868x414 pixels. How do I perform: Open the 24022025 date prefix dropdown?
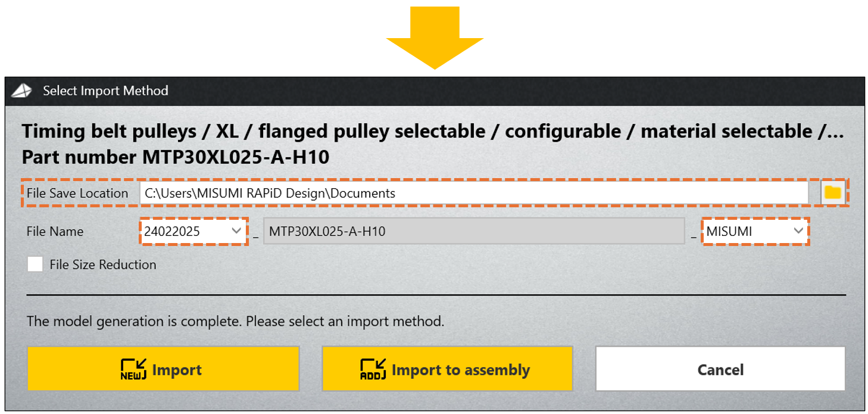click(x=193, y=231)
